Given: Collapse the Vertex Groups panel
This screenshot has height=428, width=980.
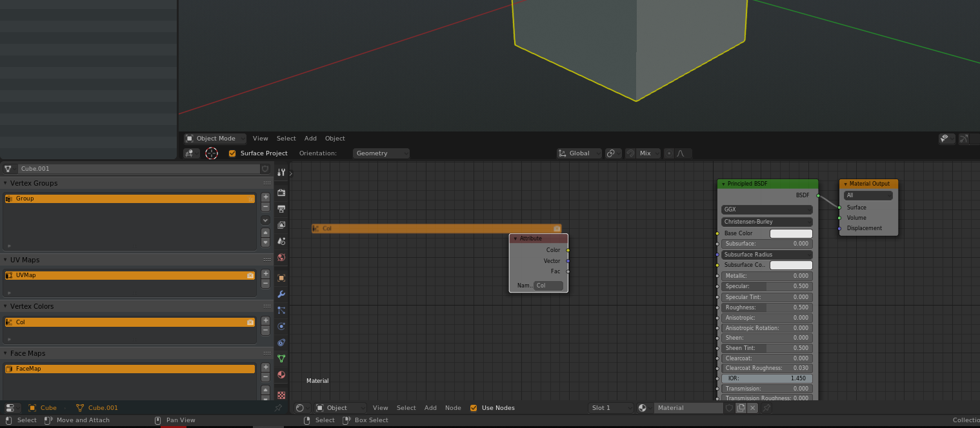Looking at the screenshot, I should tap(6, 183).
